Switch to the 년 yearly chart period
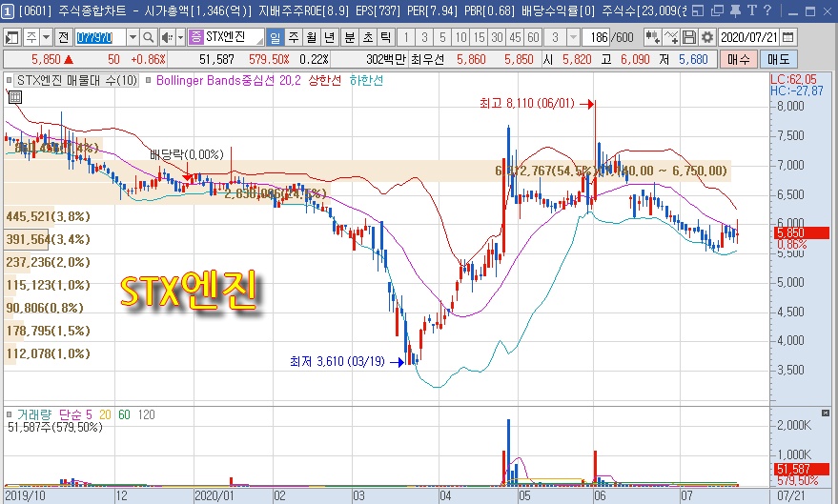The height and width of the screenshot is (504, 838). pyautogui.click(x=330, y=37)
